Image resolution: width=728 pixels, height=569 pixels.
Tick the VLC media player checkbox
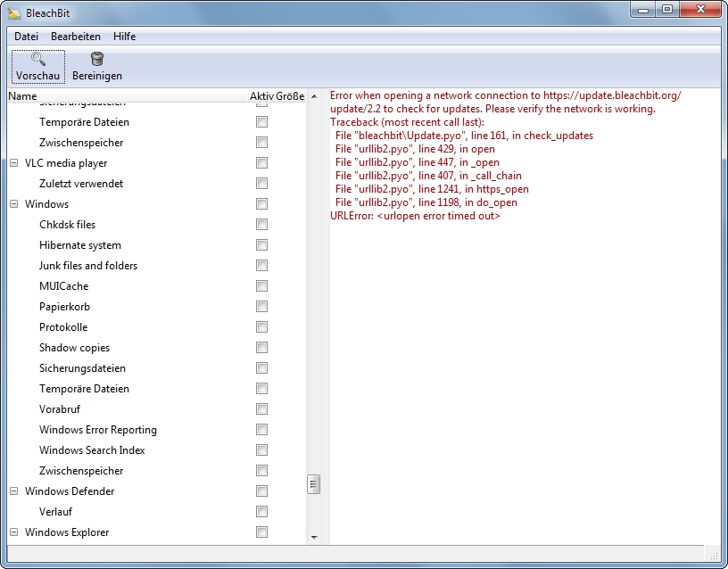click(262, 163)
